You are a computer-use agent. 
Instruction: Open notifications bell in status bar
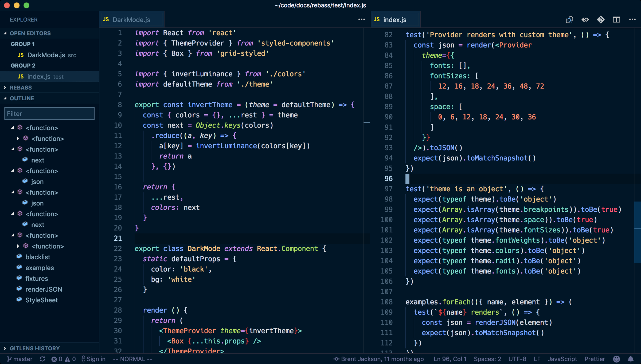tap(631, 359)
